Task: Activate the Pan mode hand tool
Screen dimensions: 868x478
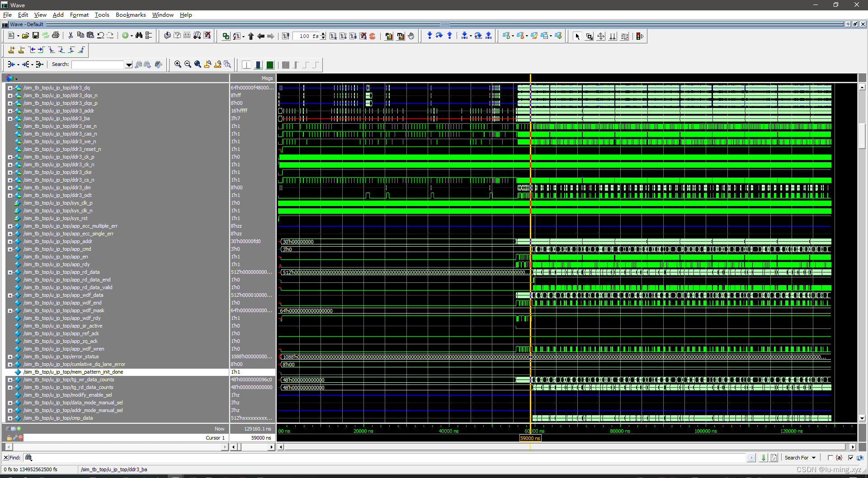Action: pyautogui.click(x=411, y=36)
